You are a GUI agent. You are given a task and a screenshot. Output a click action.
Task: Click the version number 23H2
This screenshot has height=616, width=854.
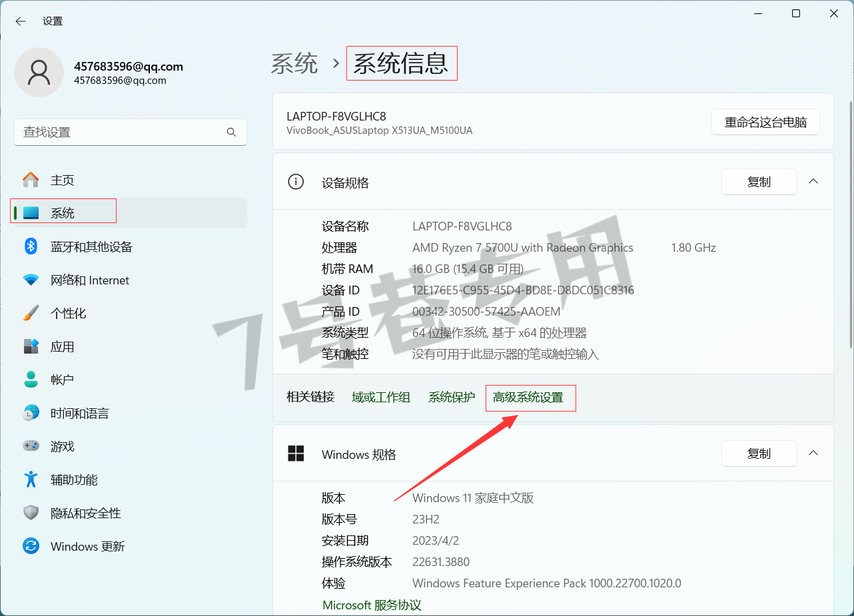pos(426,519)
